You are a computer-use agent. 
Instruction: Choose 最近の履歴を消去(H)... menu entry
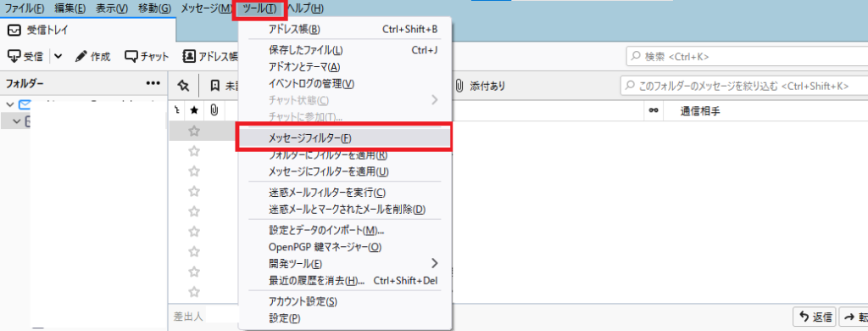click(345, 281)
